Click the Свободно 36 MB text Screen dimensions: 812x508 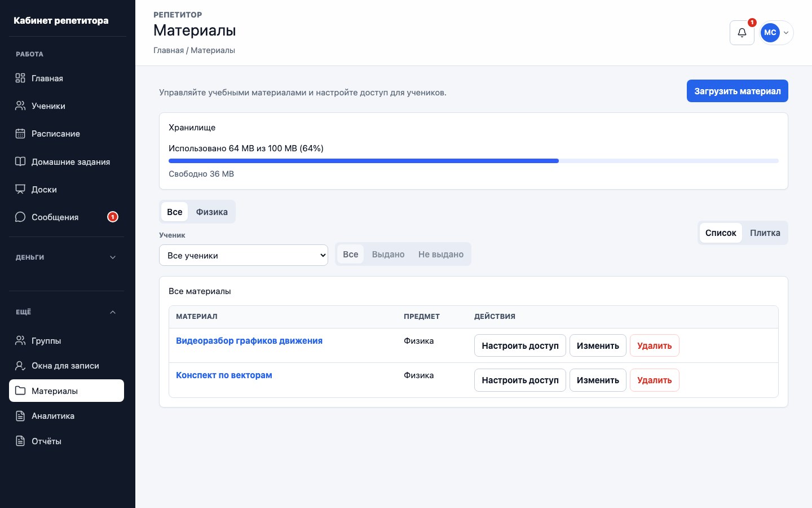pos(201,174)
